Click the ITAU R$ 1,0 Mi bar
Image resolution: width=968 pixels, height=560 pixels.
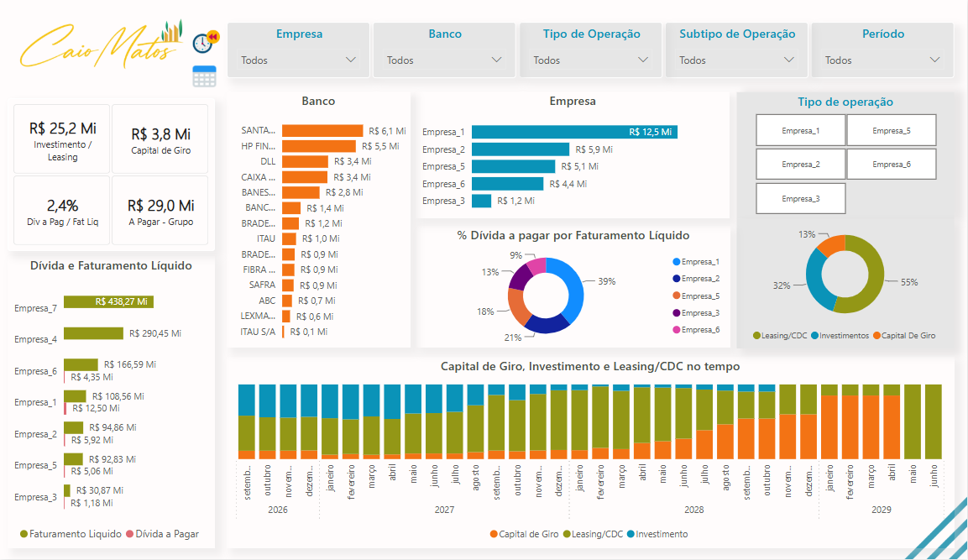(289, 238)
